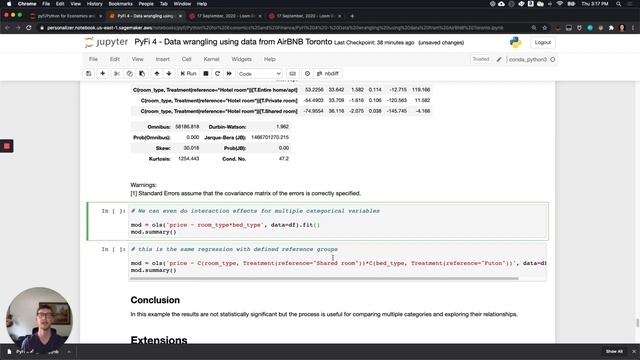This screenshot has height=360, width=640.
Task: Copy selected cells icon
Action: click(x=129, y=73)
